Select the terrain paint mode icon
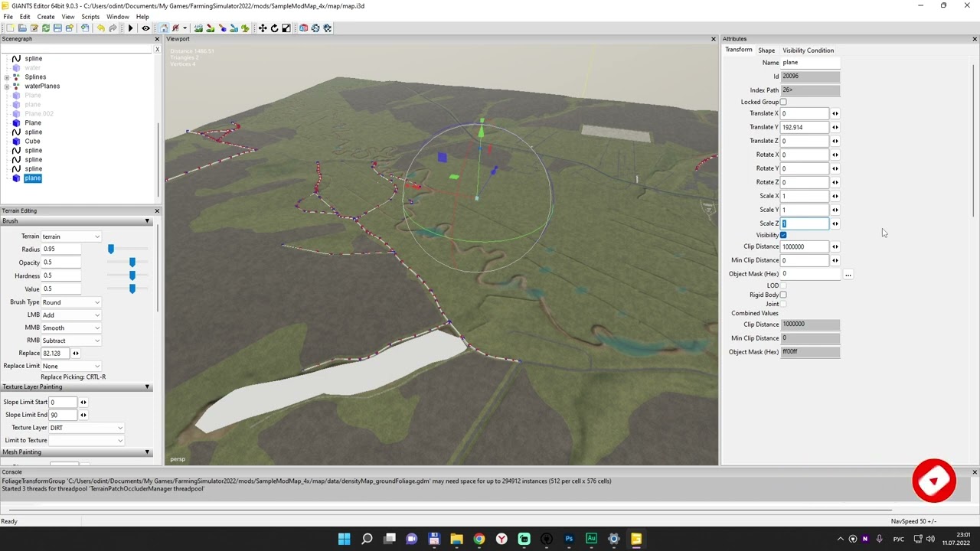This screenshot has height=551, width=980. click(x=210, y=28)
